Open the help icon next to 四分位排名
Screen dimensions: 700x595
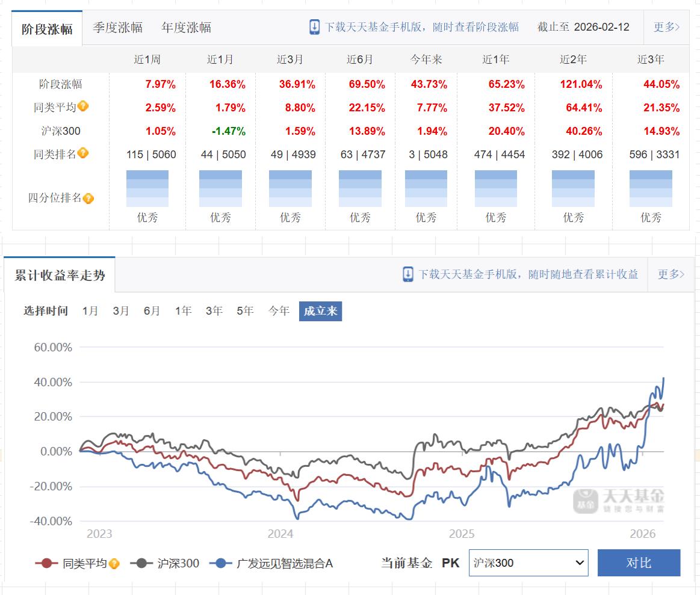click(x=88, y=198)
